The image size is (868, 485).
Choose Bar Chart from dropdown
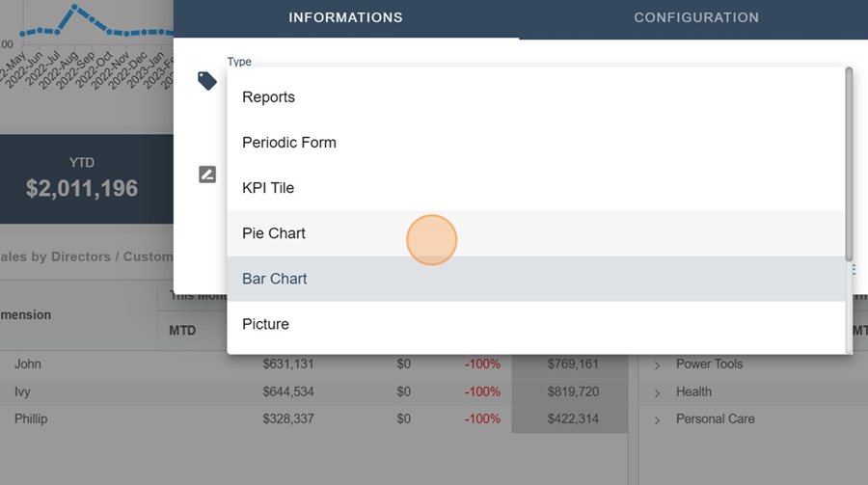pyautogui.click(x=275, y=279)
